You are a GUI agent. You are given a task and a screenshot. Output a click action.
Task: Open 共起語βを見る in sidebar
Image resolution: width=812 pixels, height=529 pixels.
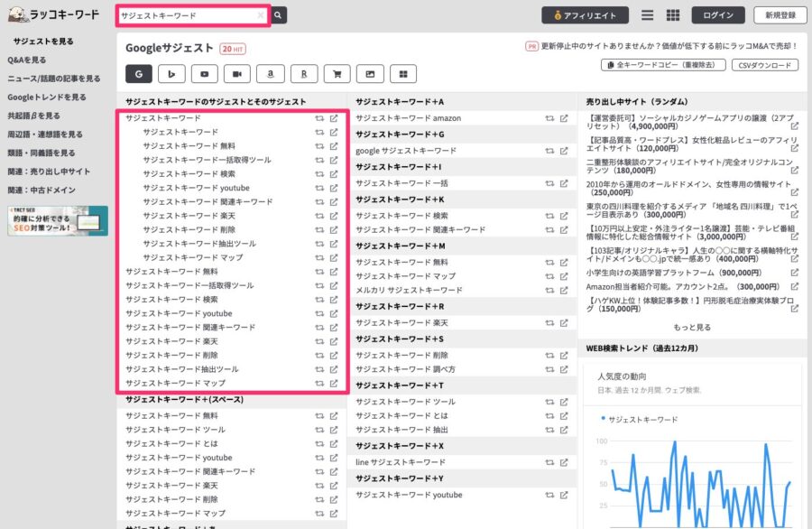pos(33,116)
